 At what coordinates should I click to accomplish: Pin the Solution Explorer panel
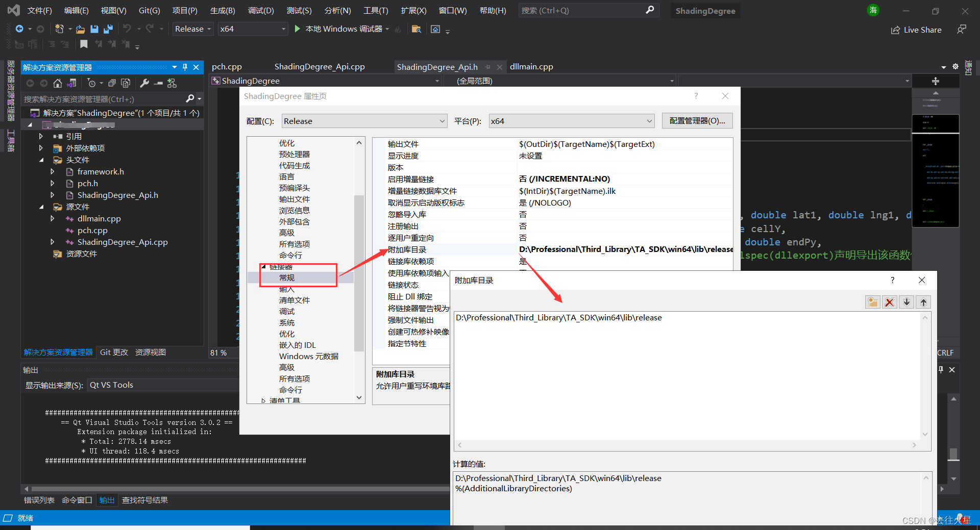(x=185, y=67)
